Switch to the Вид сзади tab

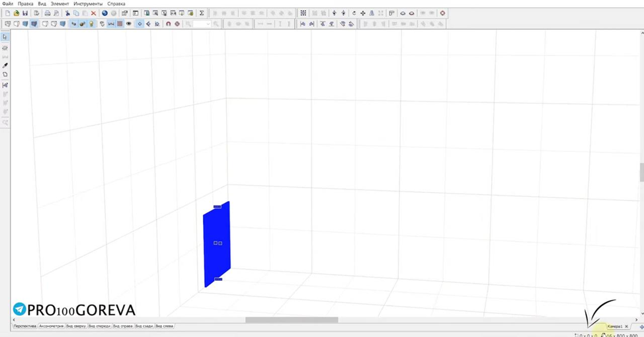coord(144,326)
